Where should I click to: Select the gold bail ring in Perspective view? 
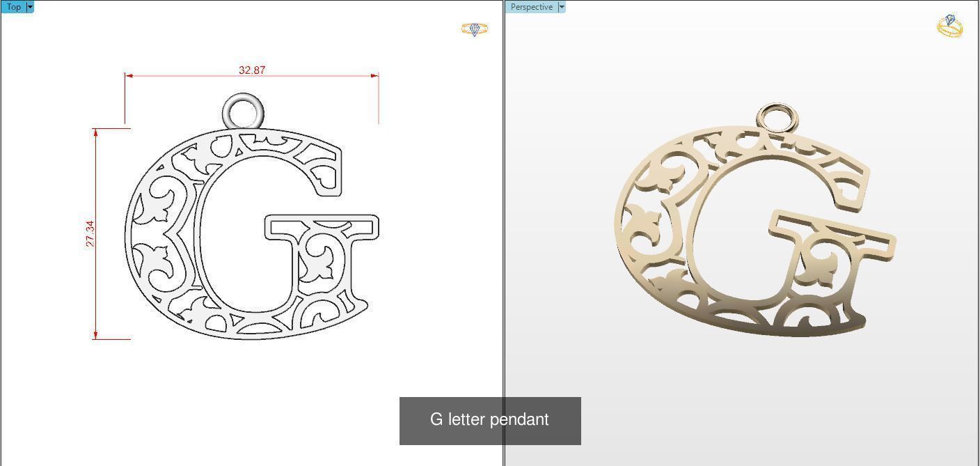pos(776,117)
